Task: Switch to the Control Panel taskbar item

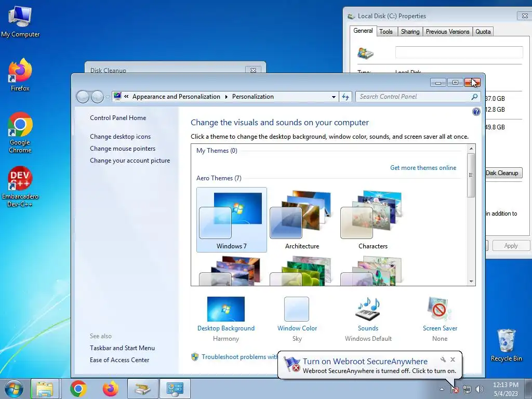Action: 175,389
